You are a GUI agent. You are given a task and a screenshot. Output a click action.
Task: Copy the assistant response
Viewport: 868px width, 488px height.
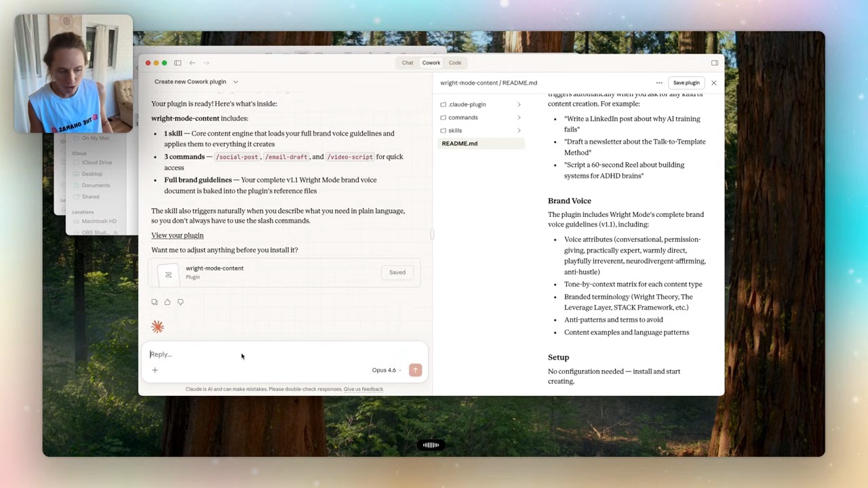tap(155, 302)
